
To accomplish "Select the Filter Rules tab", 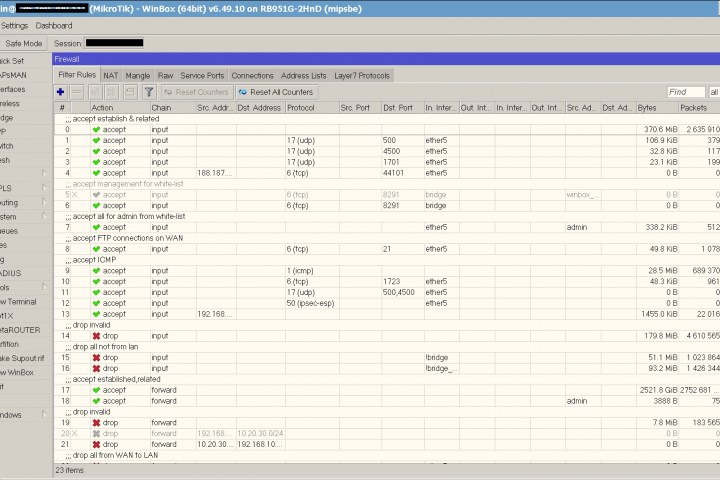I will tap(77, 75).
